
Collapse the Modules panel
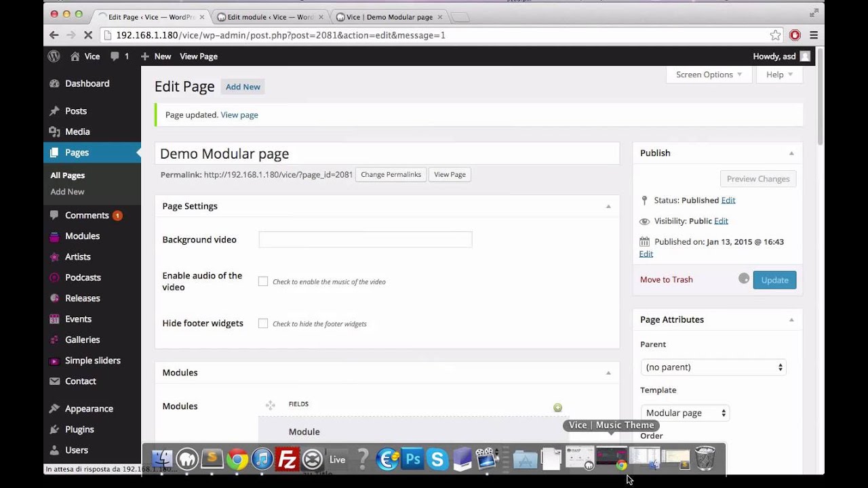(x=608, y=373)
